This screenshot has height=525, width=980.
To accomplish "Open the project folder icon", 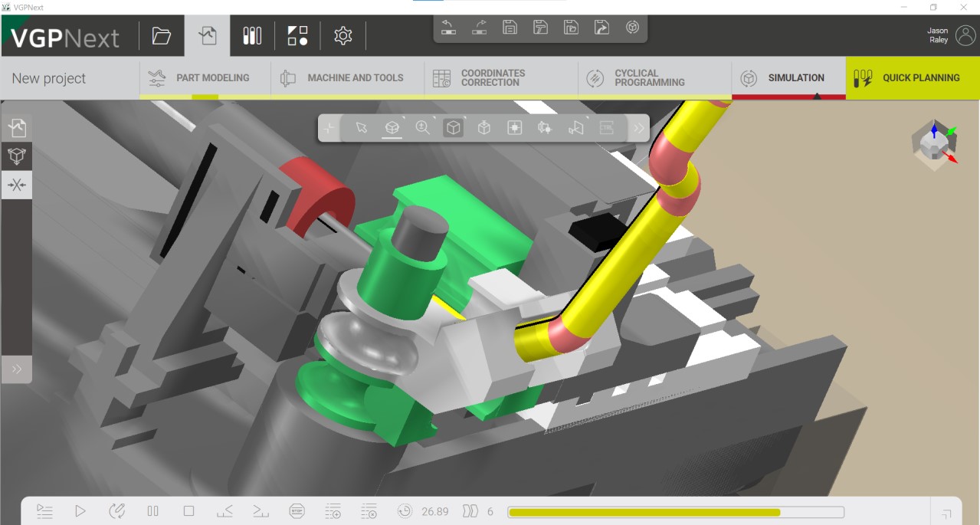I will tap(161, 35).
